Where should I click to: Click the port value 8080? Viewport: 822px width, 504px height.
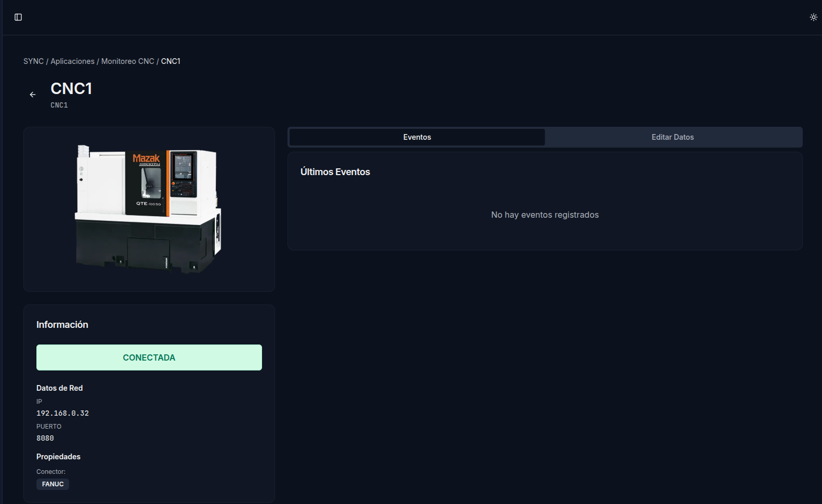click(45, 438)
